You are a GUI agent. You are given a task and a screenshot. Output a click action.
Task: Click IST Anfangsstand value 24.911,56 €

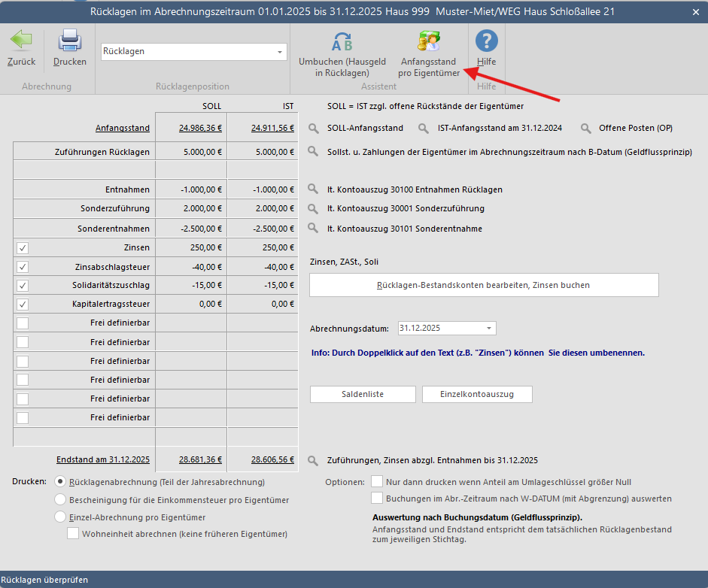coord(272,128)
